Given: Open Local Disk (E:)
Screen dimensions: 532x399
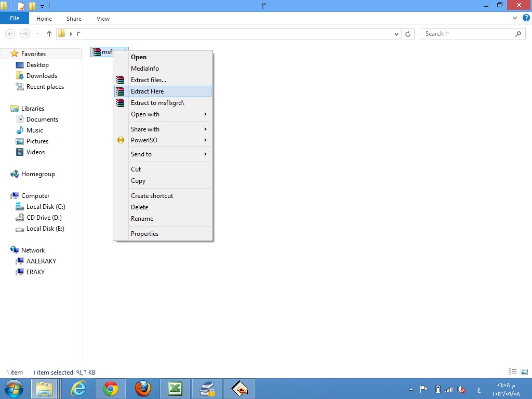Looking at the screenshot, I should pyautogui.click(x=45, y=229).
